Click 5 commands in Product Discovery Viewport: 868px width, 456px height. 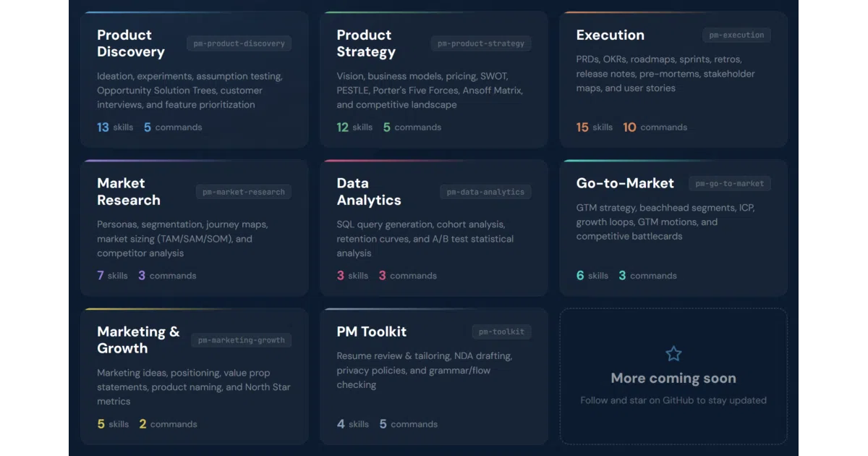click(x=173, y=127)
